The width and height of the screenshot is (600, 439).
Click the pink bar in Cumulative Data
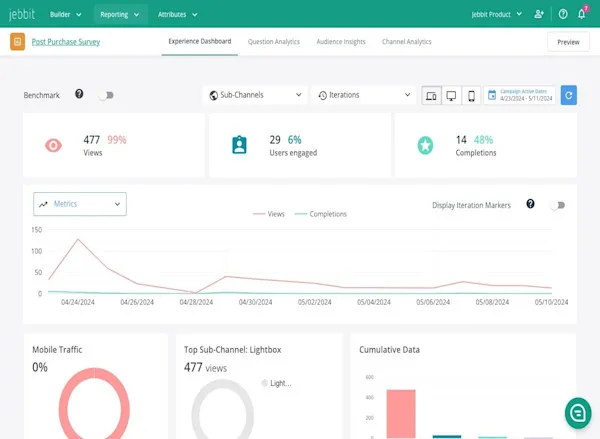coord(401,414)
